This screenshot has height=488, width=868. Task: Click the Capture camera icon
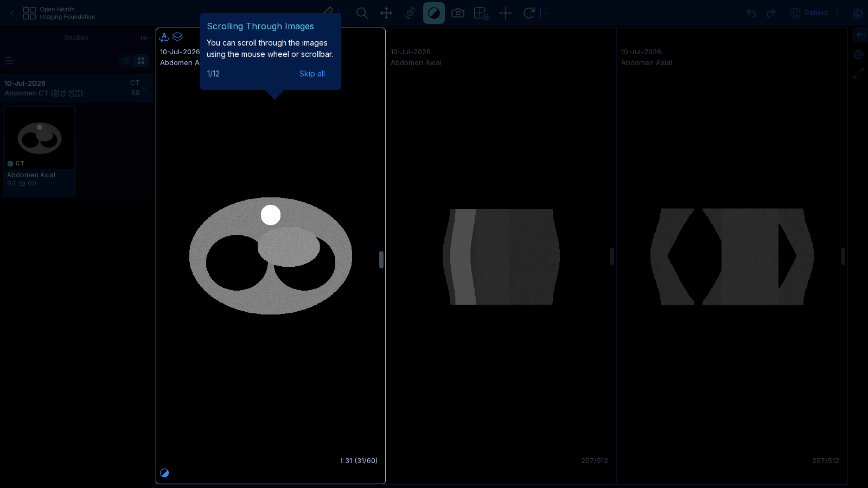click(458, 13)
